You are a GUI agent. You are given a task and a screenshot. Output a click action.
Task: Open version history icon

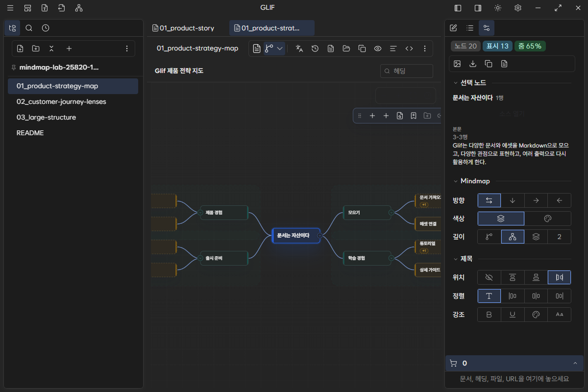pyautogui.click(x=315, y=49)
